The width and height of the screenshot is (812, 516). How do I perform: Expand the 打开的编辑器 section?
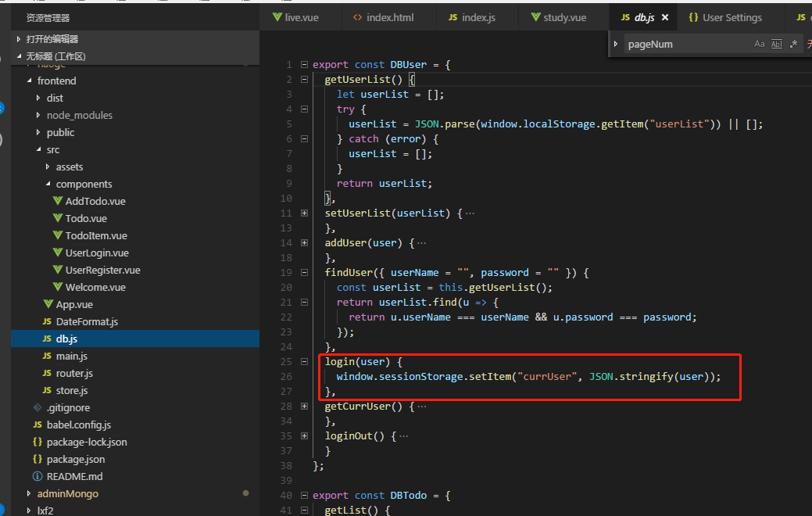pyautogui.click(x=52, y=39)
